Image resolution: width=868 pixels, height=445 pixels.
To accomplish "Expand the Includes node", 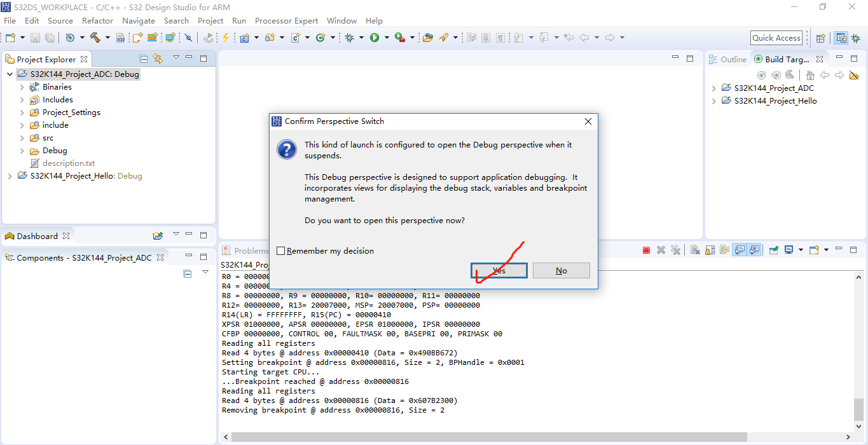I will pos(22,100).
